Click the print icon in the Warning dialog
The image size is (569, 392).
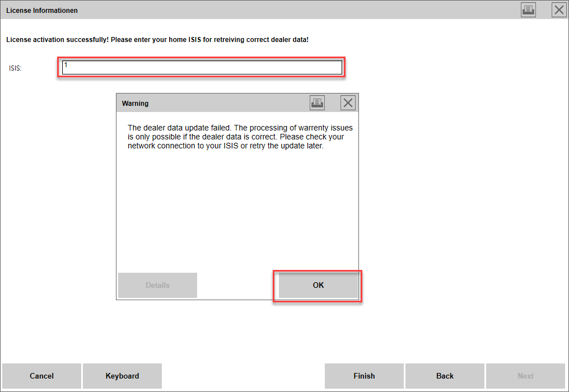[317, 102]
